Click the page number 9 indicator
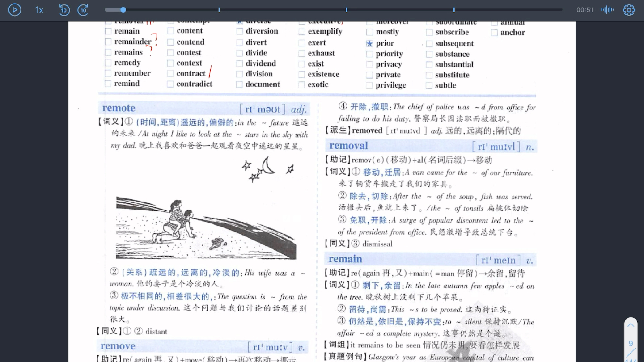This screenshot has width=644, height=362. coord(631,344)
